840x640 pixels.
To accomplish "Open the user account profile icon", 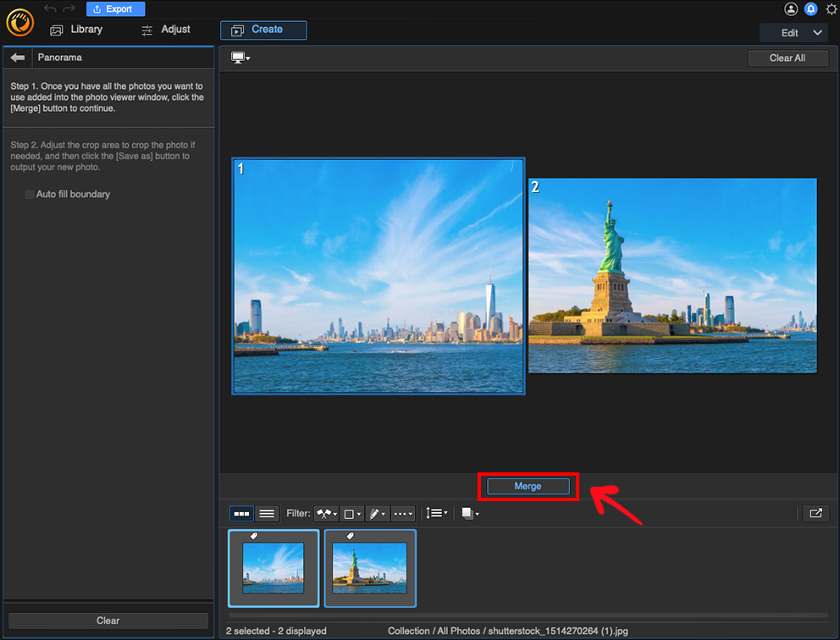I will pos(791,9).
